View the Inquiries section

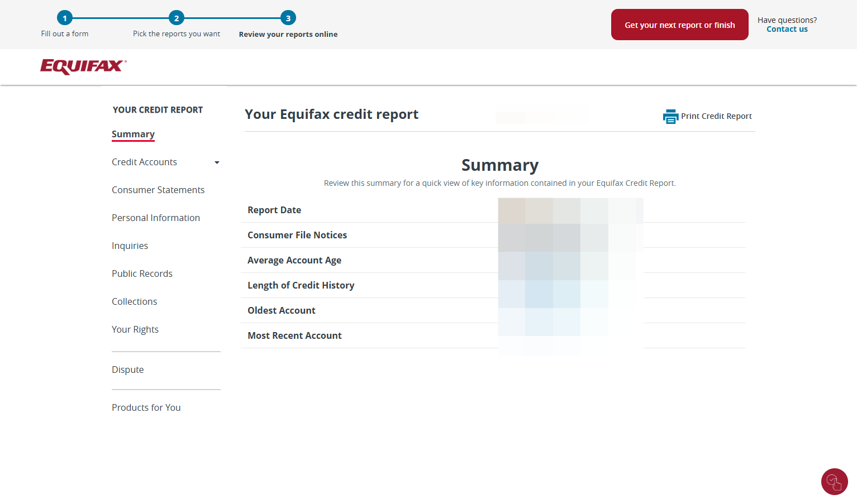click(130, 246)
